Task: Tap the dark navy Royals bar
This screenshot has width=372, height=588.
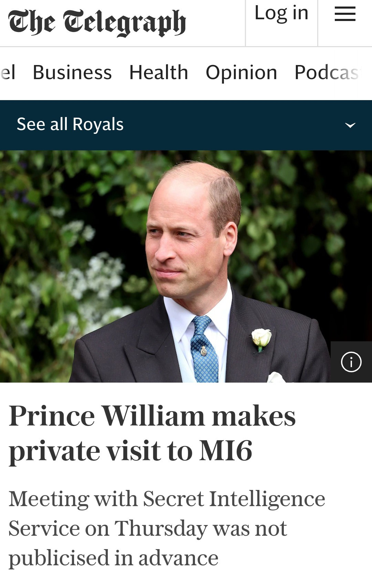Action: (186, 125)
